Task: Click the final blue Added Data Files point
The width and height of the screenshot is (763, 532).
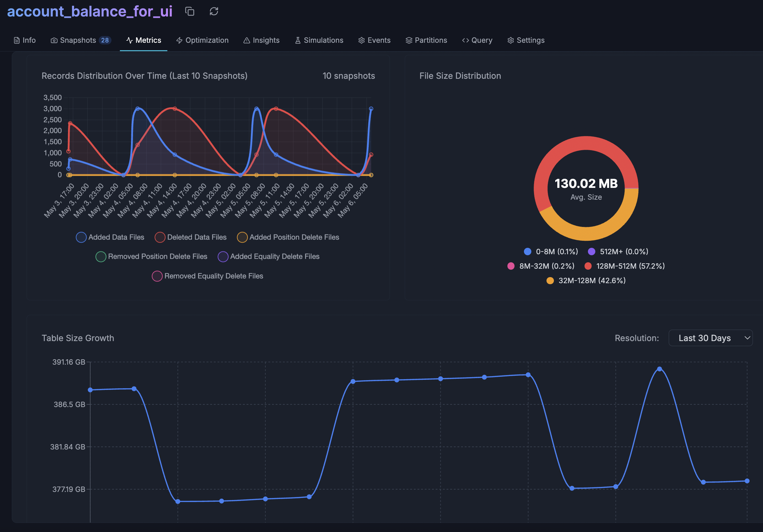Action: [371, 109]
